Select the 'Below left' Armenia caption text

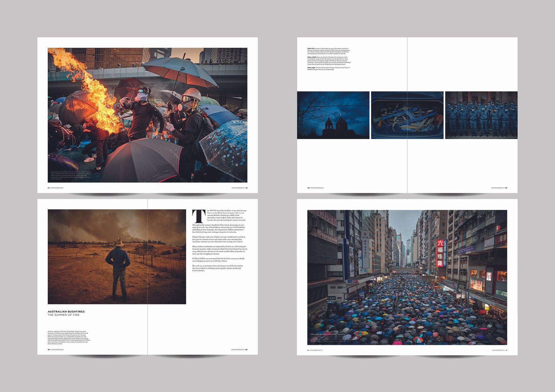click(x=329, y=51)
